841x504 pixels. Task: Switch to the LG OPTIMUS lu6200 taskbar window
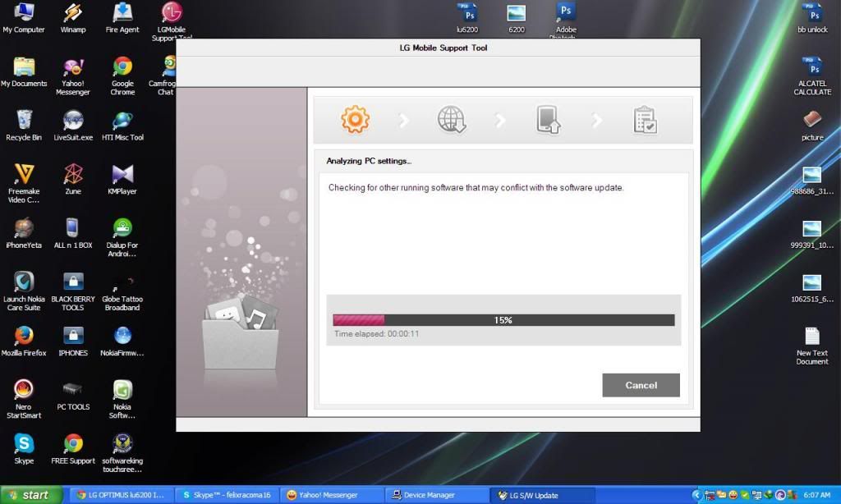[x=120, y=495]
